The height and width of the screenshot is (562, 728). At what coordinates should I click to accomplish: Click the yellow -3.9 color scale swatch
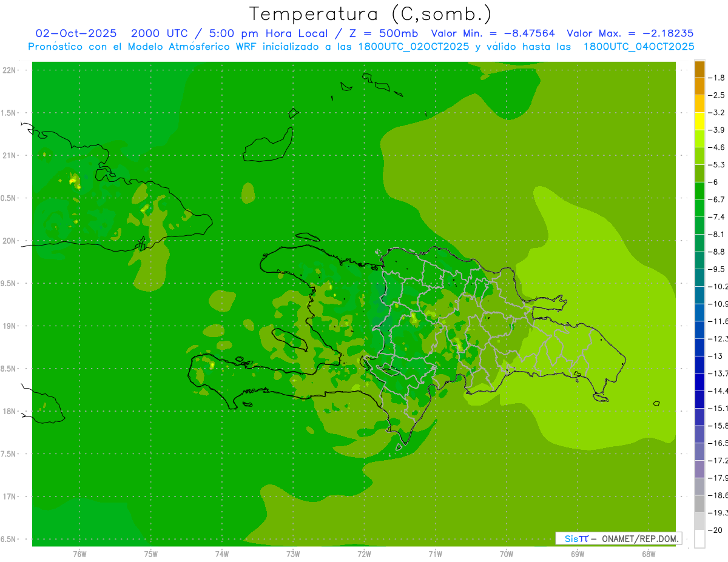click(x=699, y=121)
